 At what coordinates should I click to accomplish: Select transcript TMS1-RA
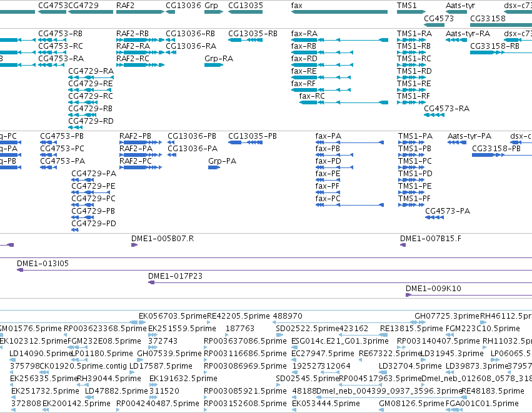pyautogui.click(x=414, y=34)
